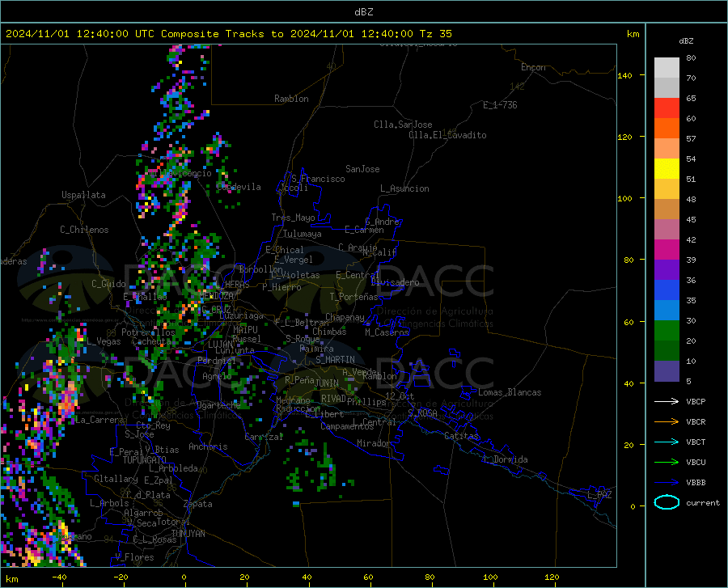Image resolution: width=728 pixels, height=588 pixels.
Task: Click the 'Tz 35' threshold text
Action: coord(435,34)
